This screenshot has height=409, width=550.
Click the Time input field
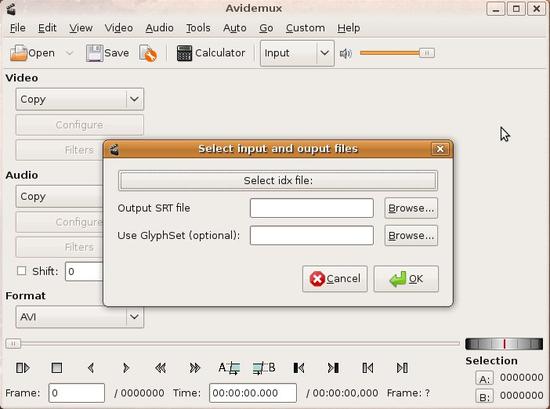pos(253,393)
